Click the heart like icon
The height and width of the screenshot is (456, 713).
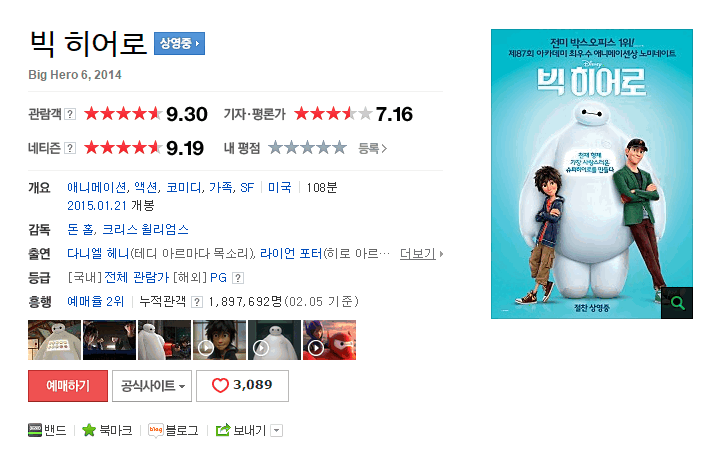(x=220, y=386)
